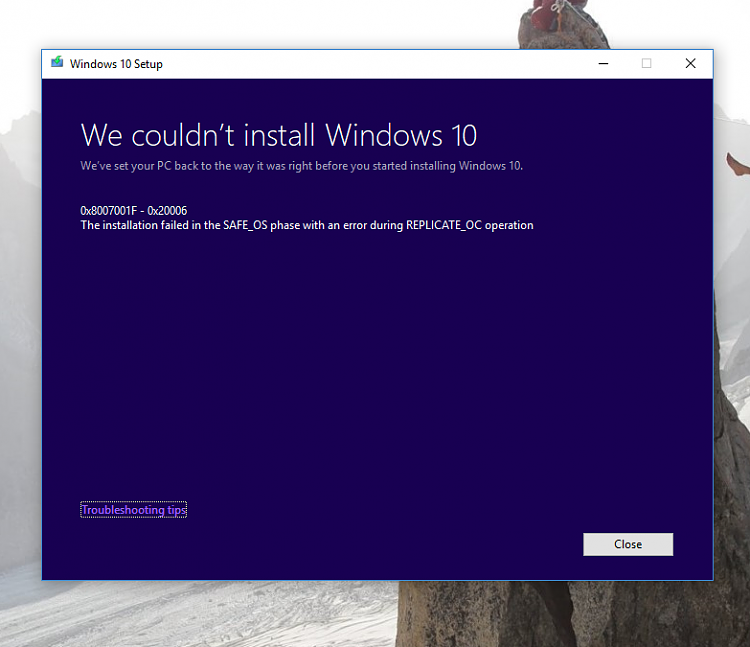The image size is (750, 647).
Task: Click the 'We've set your PC back' message
Action: (x=301, y=166)
